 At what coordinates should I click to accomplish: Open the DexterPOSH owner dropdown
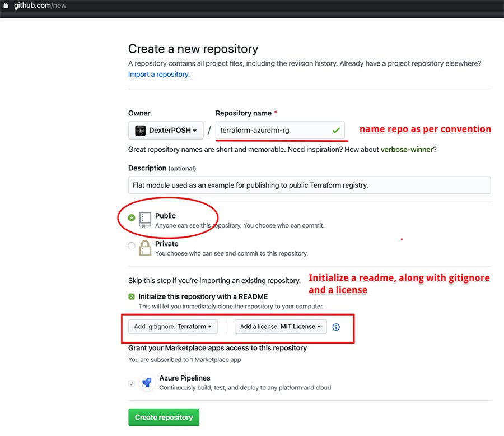[x=165, y=131]
